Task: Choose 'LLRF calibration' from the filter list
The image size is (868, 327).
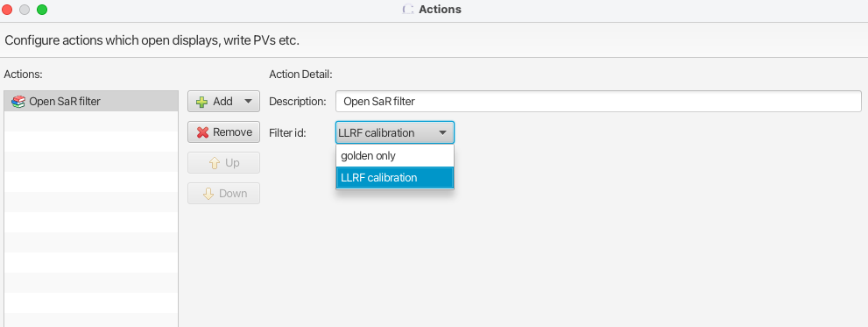Action: click(x=395, y=178)
